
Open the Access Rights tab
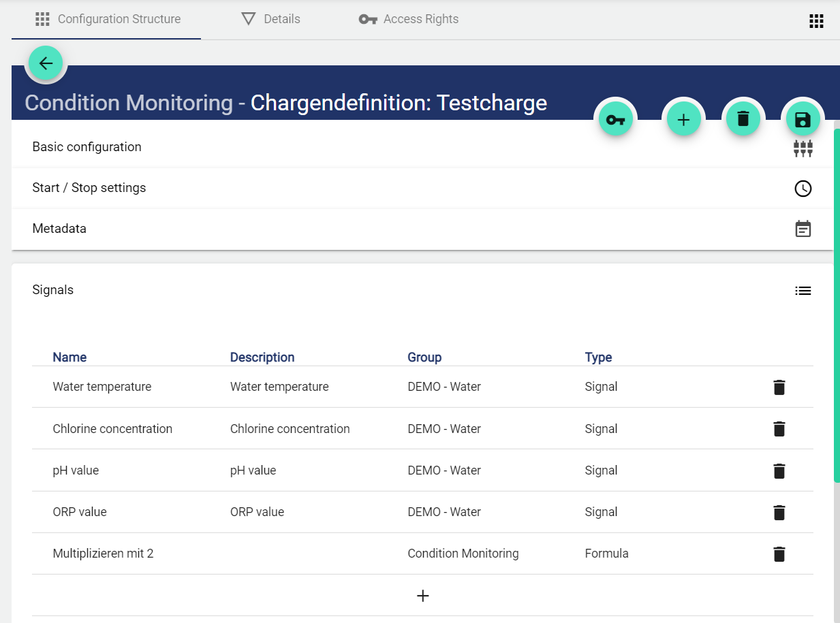409,19
